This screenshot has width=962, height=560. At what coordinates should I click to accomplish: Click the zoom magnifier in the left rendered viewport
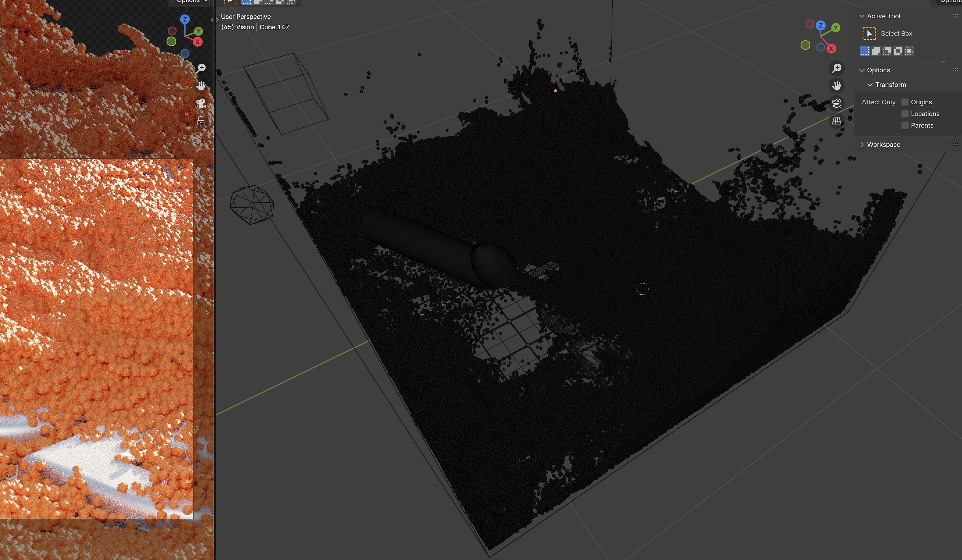click(x=201, y=68)
